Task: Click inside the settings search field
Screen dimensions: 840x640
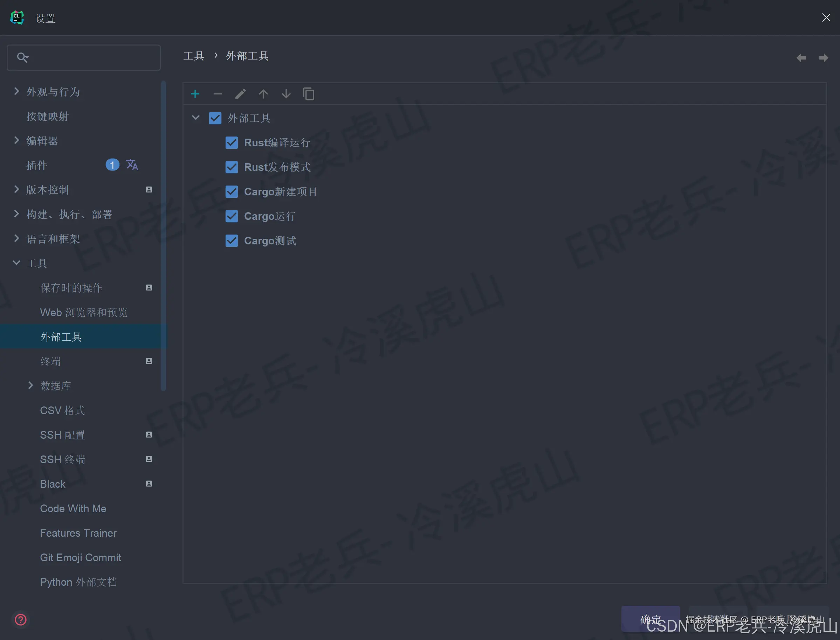Action: click(83, 57)
